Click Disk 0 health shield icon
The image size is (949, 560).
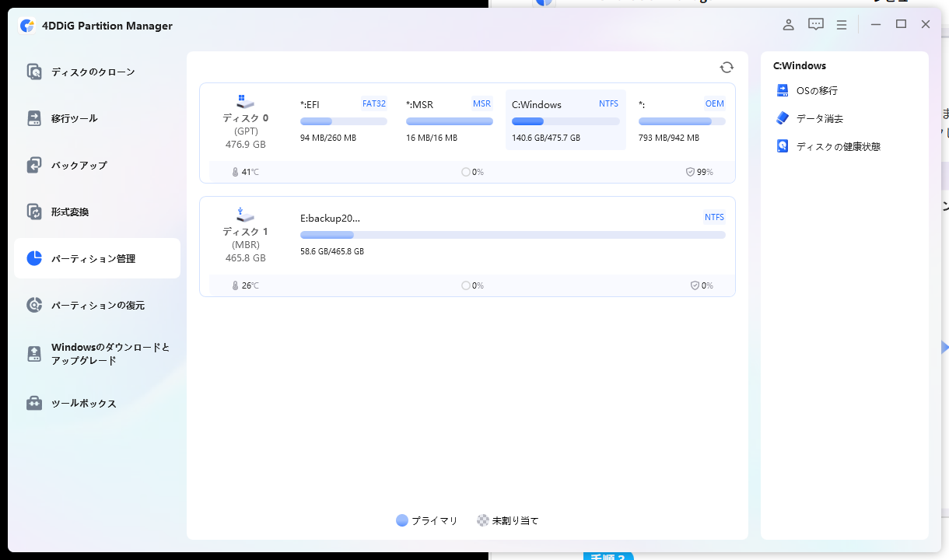click(690, 172)
